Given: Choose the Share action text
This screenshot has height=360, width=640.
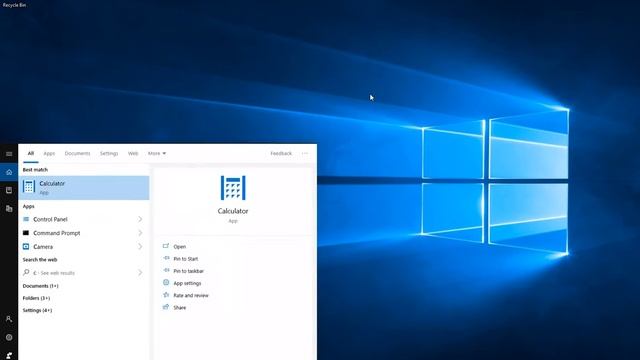Looking at the screenshot, I should (x=180, y=308).
